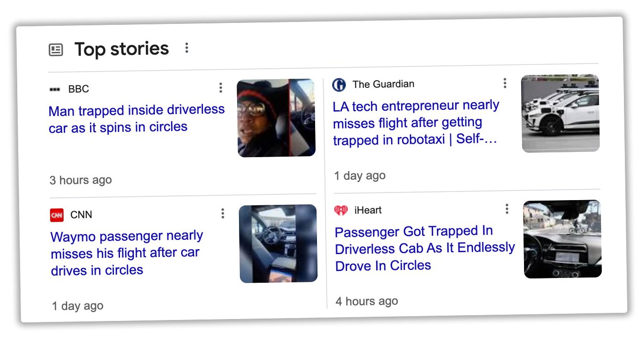Screen dimensions: 644x341
Task: Click the CNN thumbnail of car interior
Action: [x=278, y=244]
